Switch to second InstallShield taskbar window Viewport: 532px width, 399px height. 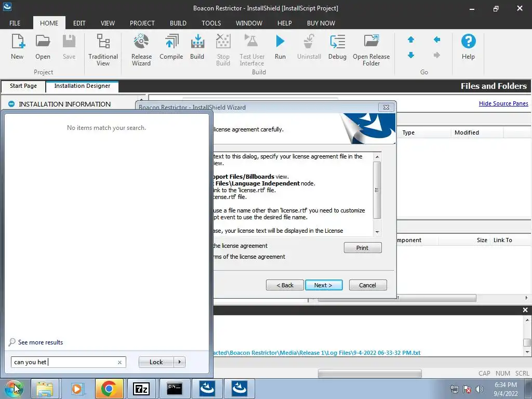click(x=239, y=389)
